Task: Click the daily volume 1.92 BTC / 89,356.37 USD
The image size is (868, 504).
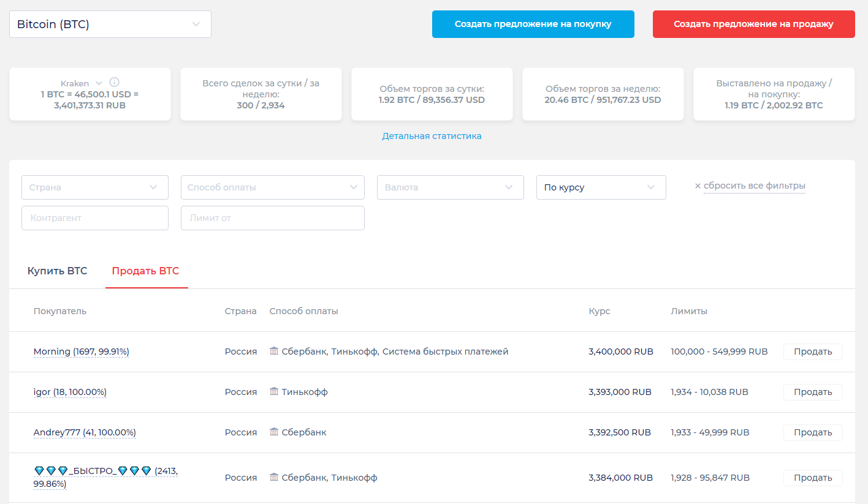Action: pyautogui.click(x=432, y=100)
